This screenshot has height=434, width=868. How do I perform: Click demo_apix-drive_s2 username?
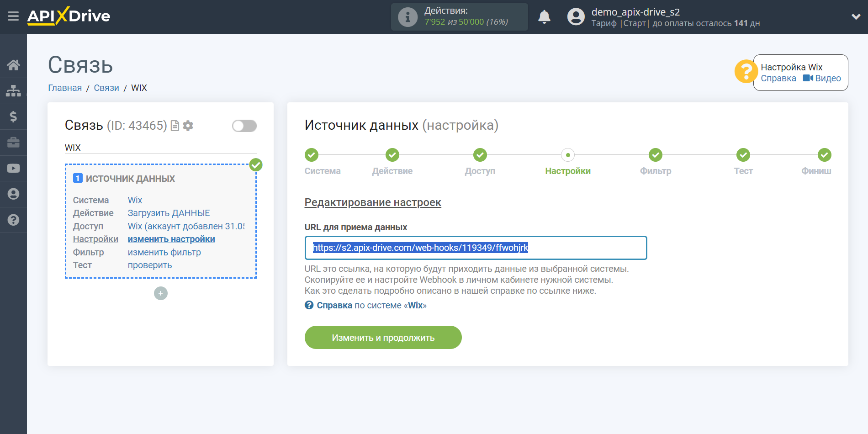635,12
